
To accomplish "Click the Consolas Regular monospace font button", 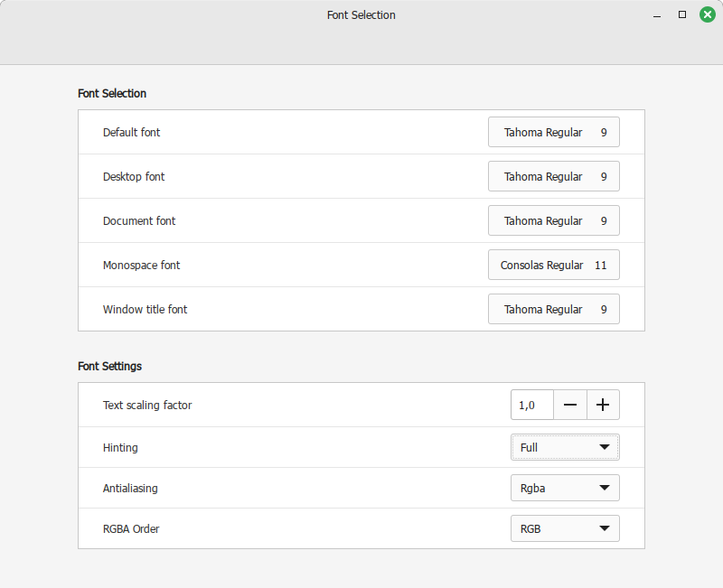I will click(554, 265).
